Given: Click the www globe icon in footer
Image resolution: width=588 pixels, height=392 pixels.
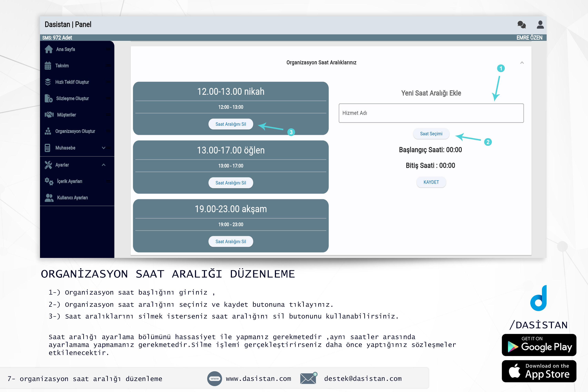Looking at the screenshot, I should point(214,378).
